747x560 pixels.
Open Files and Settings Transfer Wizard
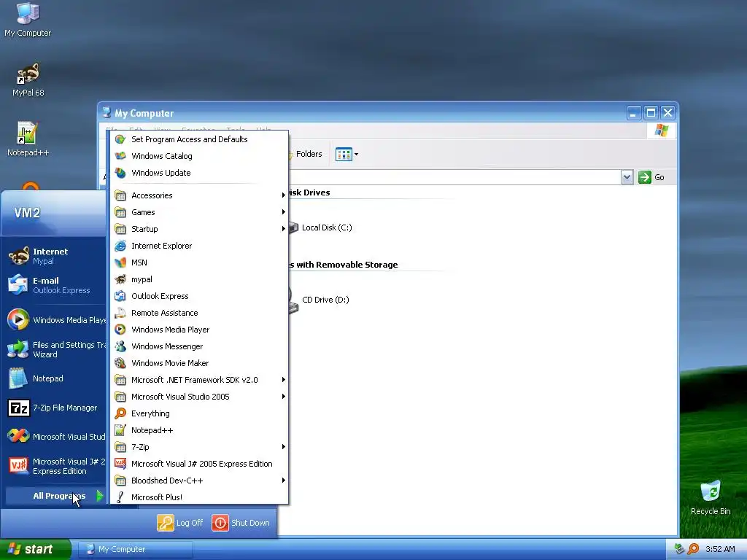pos(55,349)
